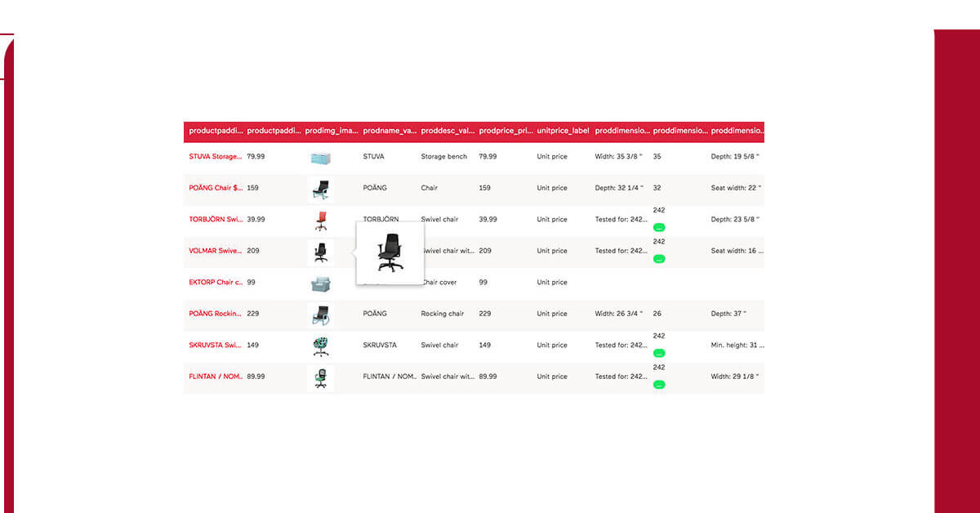Viewport: 980px width, 513px height.
Task: Open the EKTORP Chair c... red link
Action: coord(216,282)
